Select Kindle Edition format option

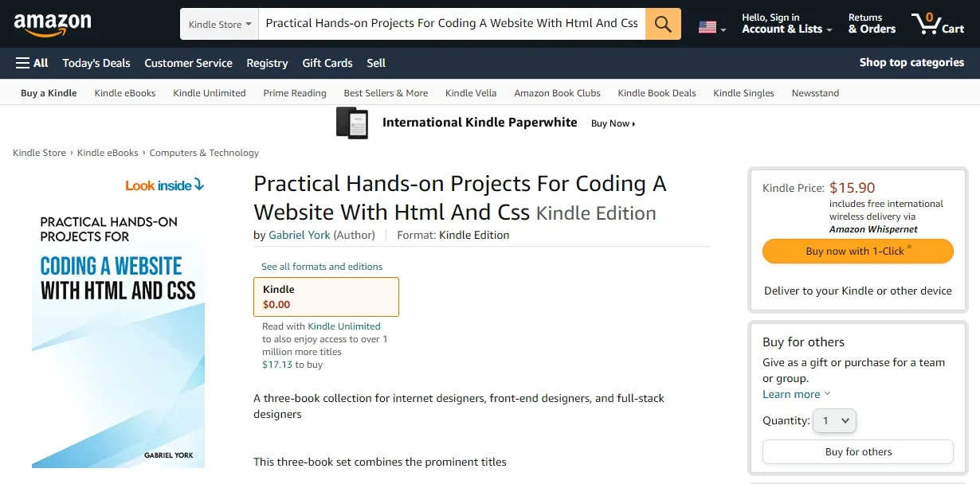coord(476,235)
